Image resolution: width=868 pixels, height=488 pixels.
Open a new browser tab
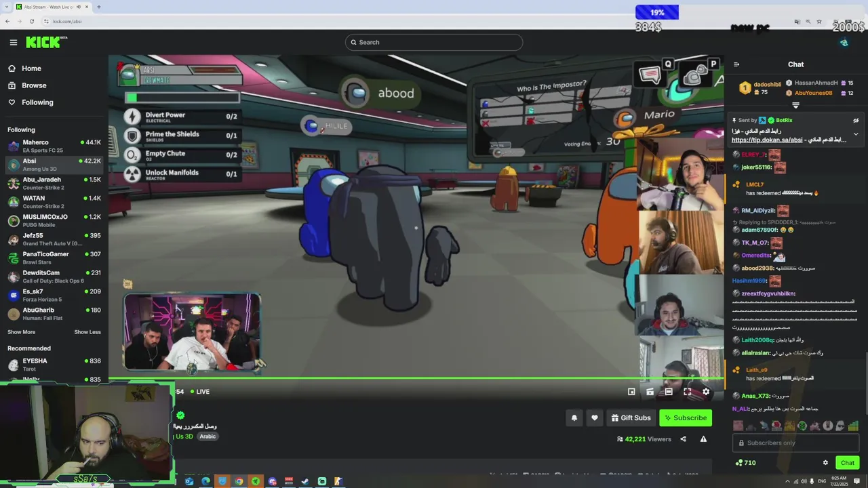point(99,7)
